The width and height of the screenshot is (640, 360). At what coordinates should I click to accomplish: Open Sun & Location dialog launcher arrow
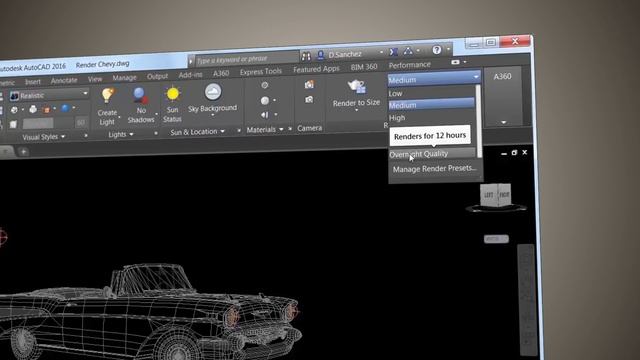[x=239, y=130]
